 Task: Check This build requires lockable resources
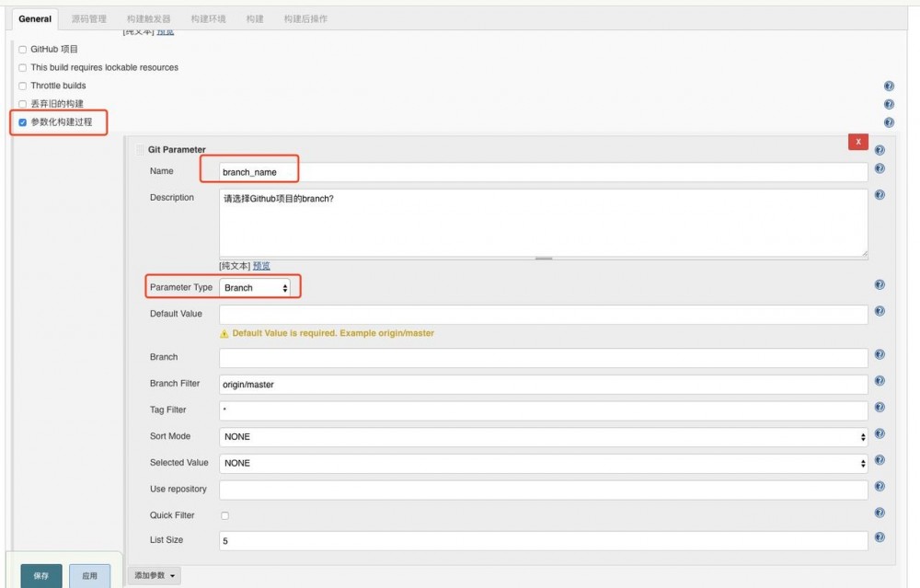(22, 68)
